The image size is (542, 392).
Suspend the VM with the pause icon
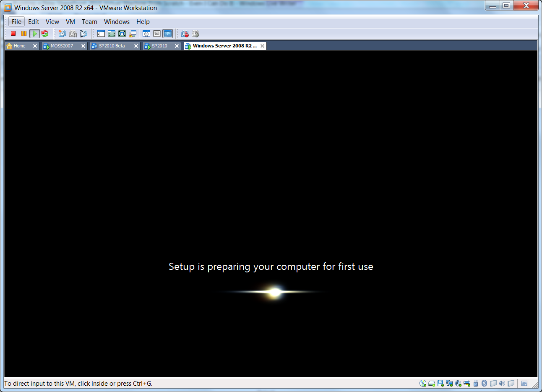click(24, 34)
